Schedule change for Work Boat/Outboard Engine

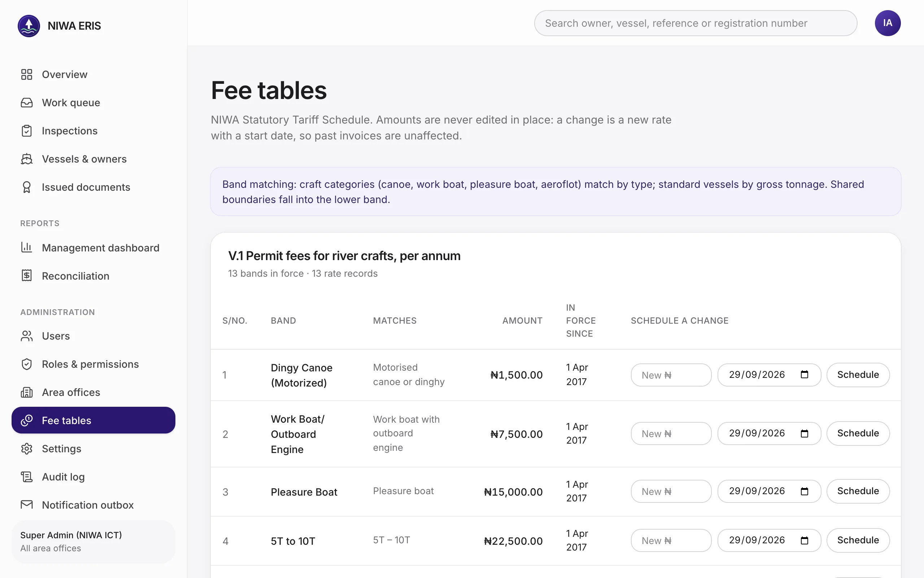(x=858, y=433)
